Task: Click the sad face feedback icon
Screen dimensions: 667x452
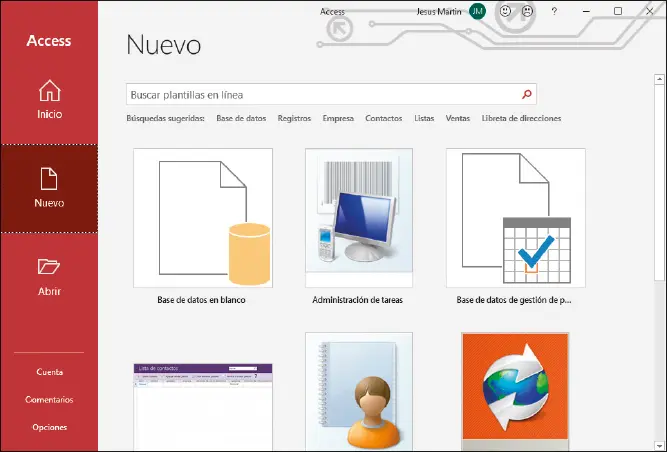Action: click(528, 11)
